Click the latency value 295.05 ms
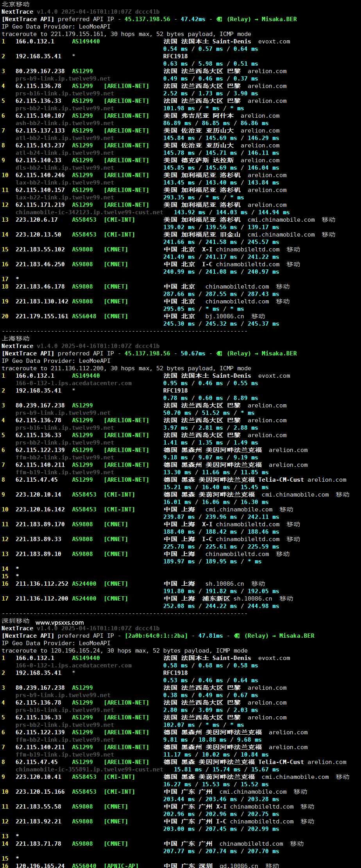The image size is (361, 868). [x=179, y=309]
